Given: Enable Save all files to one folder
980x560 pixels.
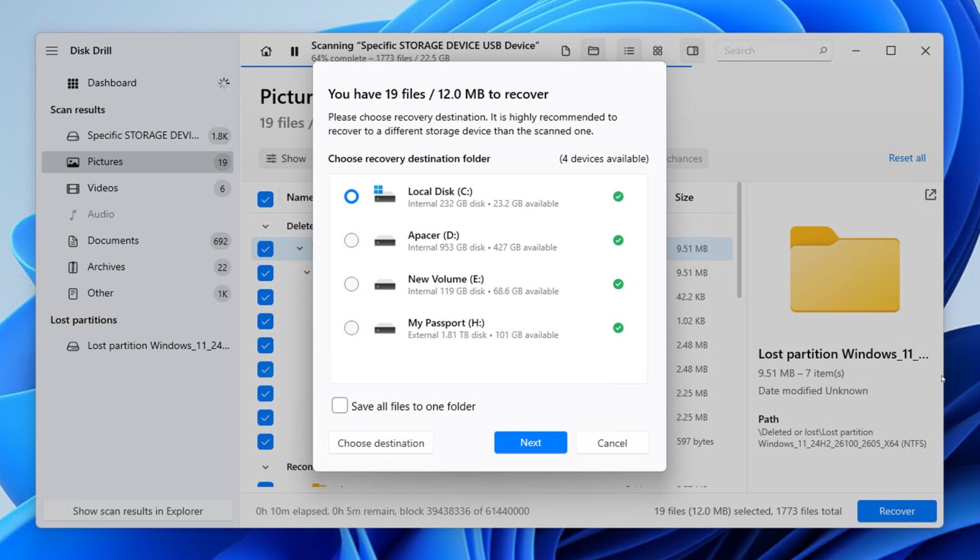Looking at the screenshot, I should click(x=339, y=405).
